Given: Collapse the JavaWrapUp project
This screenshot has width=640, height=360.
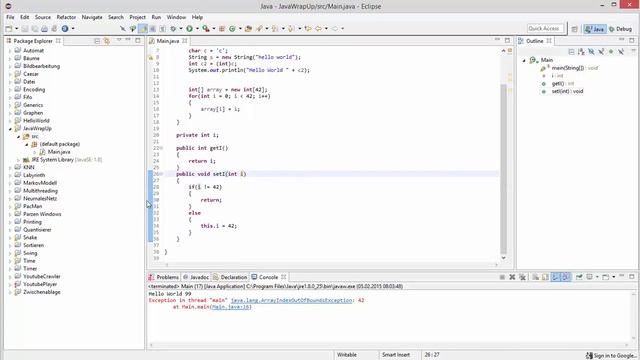Looking at the screenshot, I should coord(10,129).
